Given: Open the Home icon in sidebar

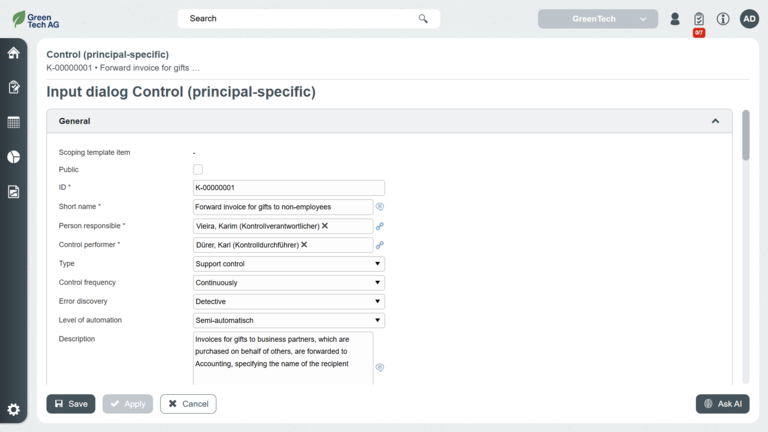Looking at the screenshot, I should (x=14, y=53).
